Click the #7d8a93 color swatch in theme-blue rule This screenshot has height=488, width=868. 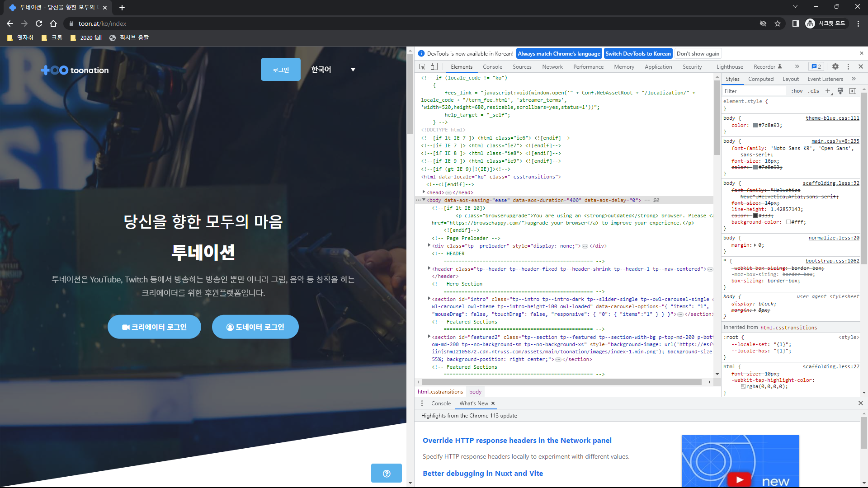(755, 126)
